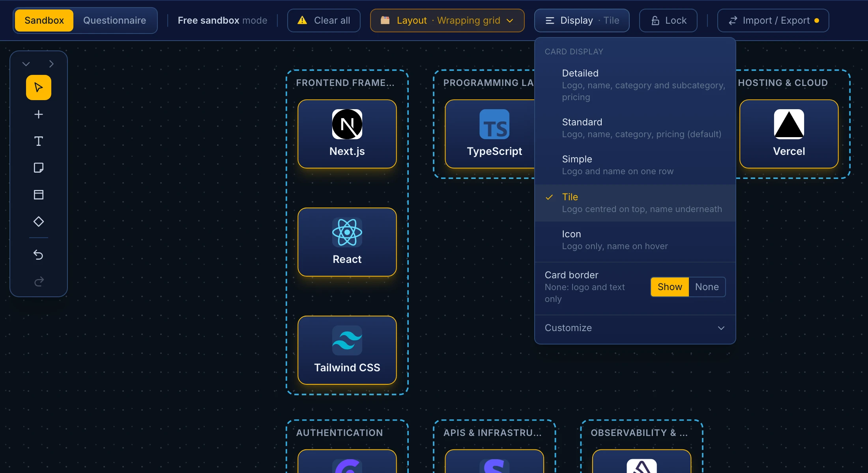This screenshot has width=868, height=473.
Task: Select the frame container tool
Action: [39, 195]
